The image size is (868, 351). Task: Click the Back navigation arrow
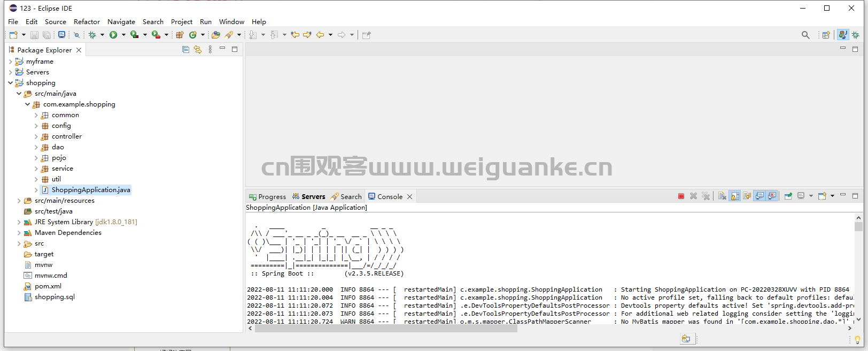(320, 35)
